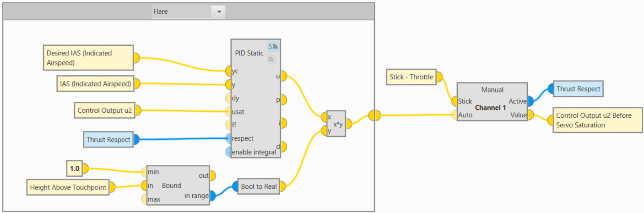Viewport: 644px width, 213px height.
Task: Click the PID 'u' output port
Action: tap(283, 76)
